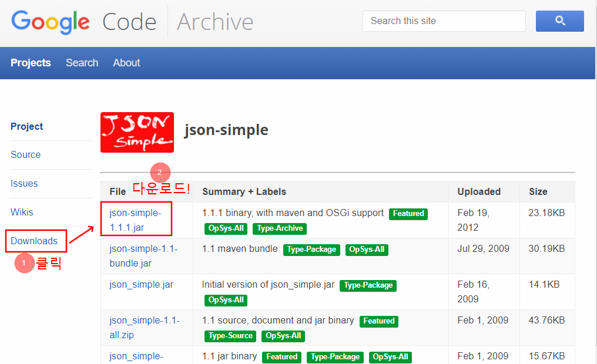Click the Feb 19, 2012 upload date
Screen dimensions: 597x364
tap(473, 220)
